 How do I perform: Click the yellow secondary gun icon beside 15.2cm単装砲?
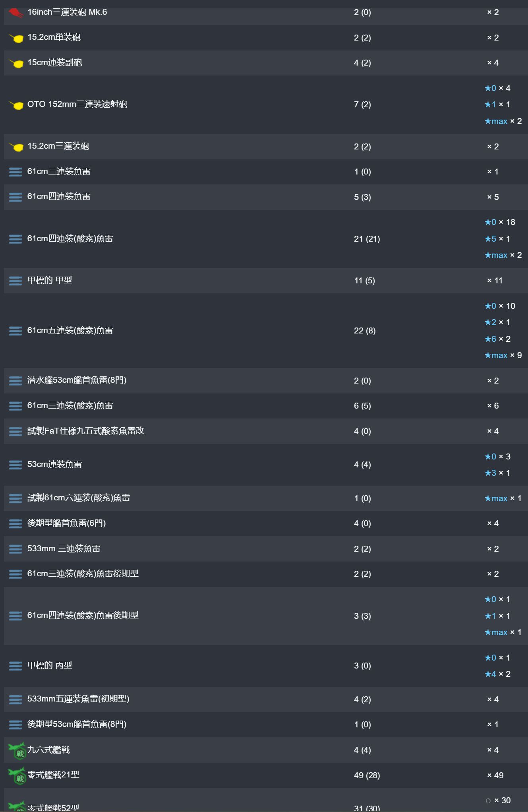[16, 38]
